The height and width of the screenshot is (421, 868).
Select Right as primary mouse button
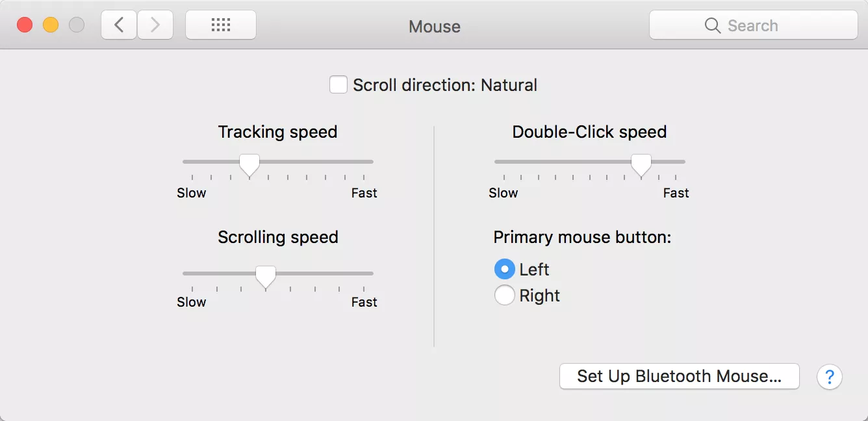pos(504,296)
